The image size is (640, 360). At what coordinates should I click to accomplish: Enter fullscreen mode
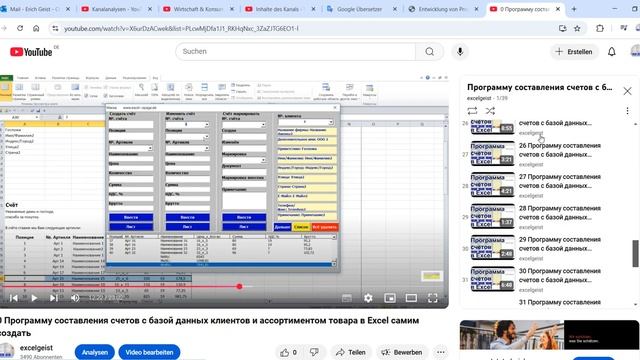coord(433,298)
